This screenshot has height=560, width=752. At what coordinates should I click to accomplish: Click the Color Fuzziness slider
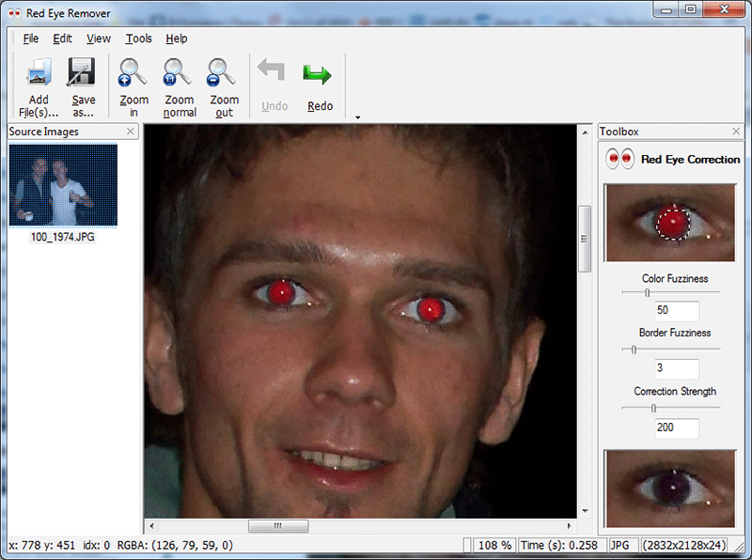(x=648, y=293)
